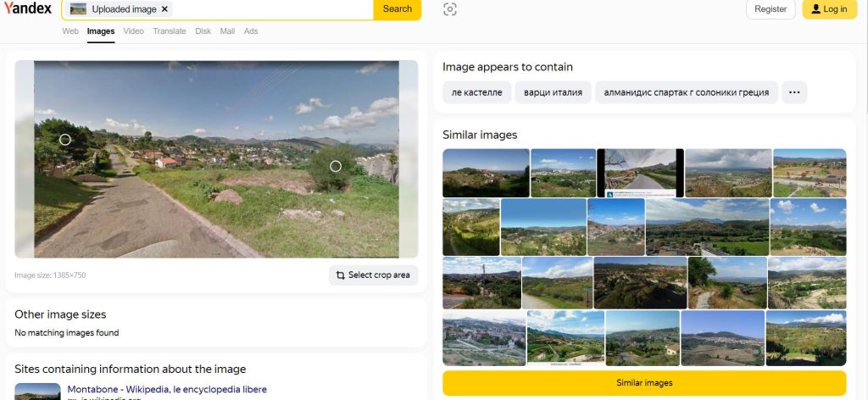Open Montabone Wikipedia link

tap(167, 389)
